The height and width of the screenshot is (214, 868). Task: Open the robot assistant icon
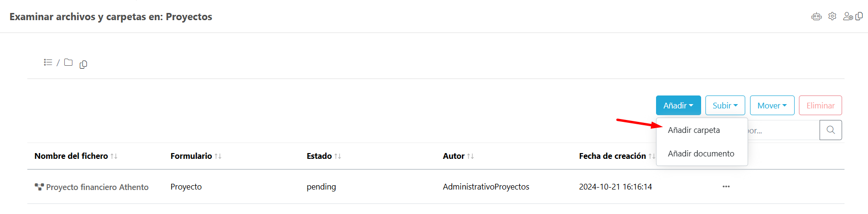(x=816, y=17)
